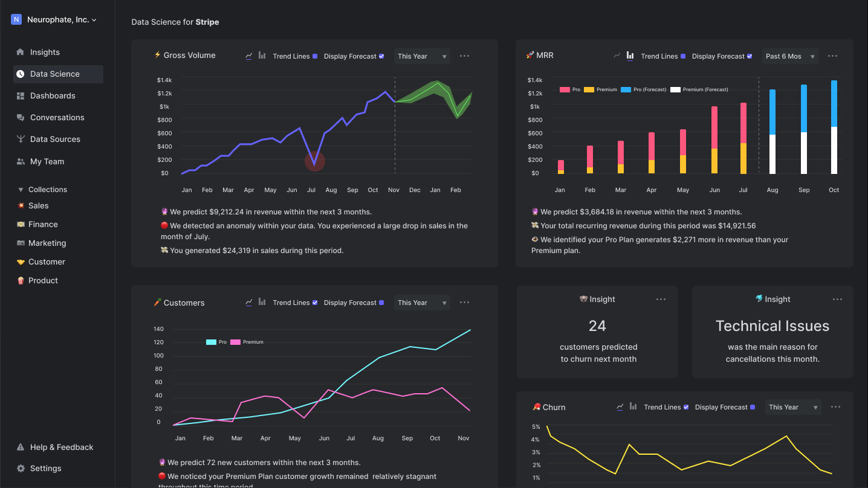Click the 24 customers churn prediction value
Viewport: 868px width, 488px height.
coord(597,326)
